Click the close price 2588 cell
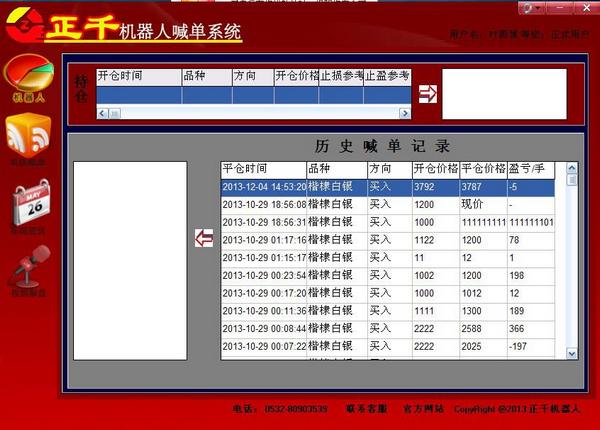Viewport: 600px width, 430px height. 483,329
